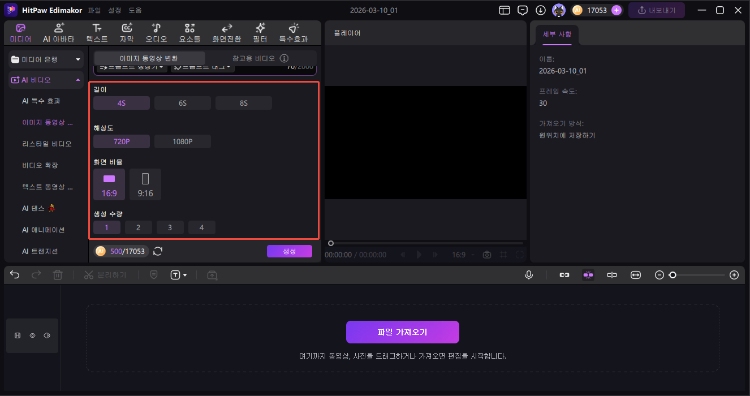Click the Settings (설정) menu
750x396 pixels.
click(x=114, y=10)
